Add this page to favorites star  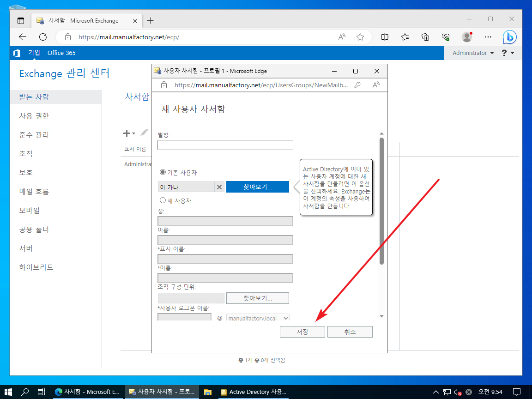coord(360,37)
